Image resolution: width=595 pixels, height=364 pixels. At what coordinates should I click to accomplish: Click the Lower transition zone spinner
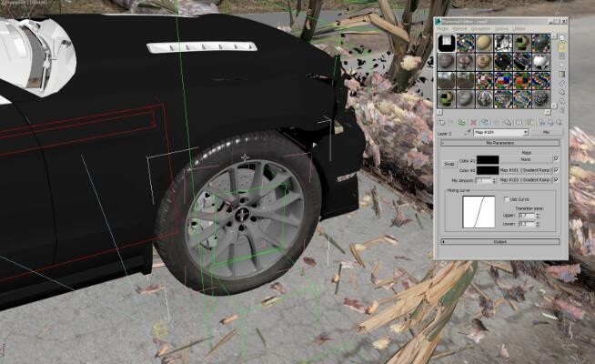tap(538, 224)
